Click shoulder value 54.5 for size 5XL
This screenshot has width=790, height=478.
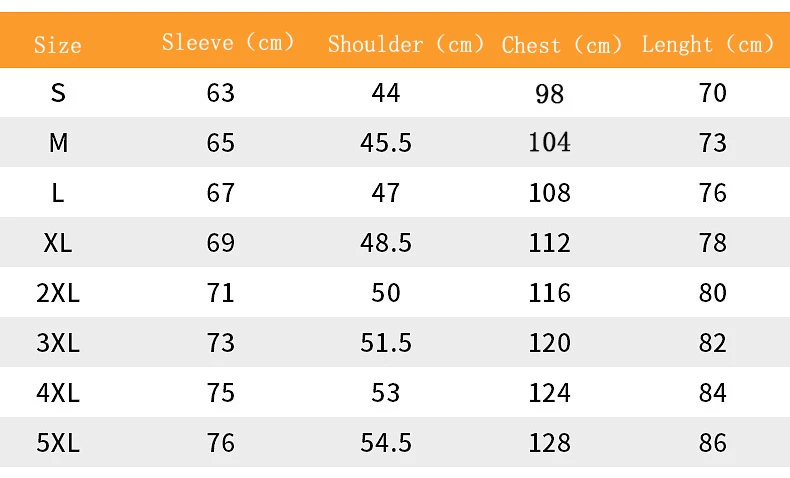(386, 443)
